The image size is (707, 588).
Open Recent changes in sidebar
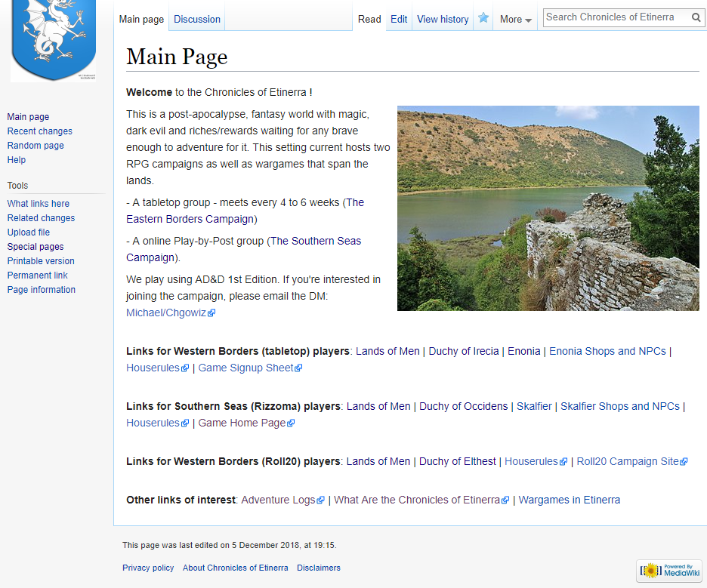pyautogui.click(x=40, y=131)
